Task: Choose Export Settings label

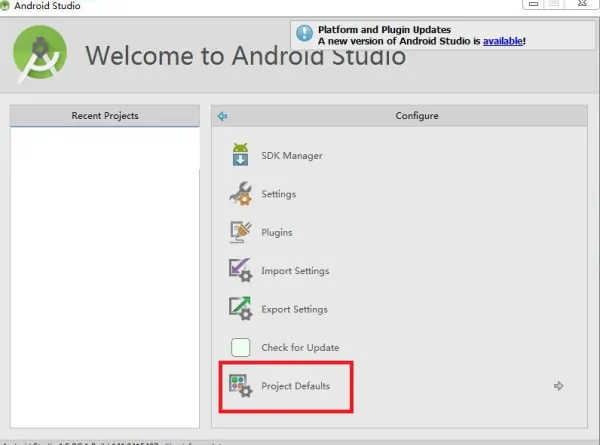Action: point(294,309)
